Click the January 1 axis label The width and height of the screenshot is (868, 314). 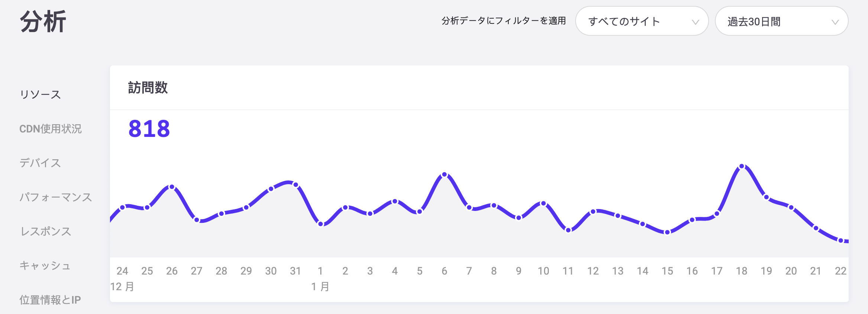320,271
